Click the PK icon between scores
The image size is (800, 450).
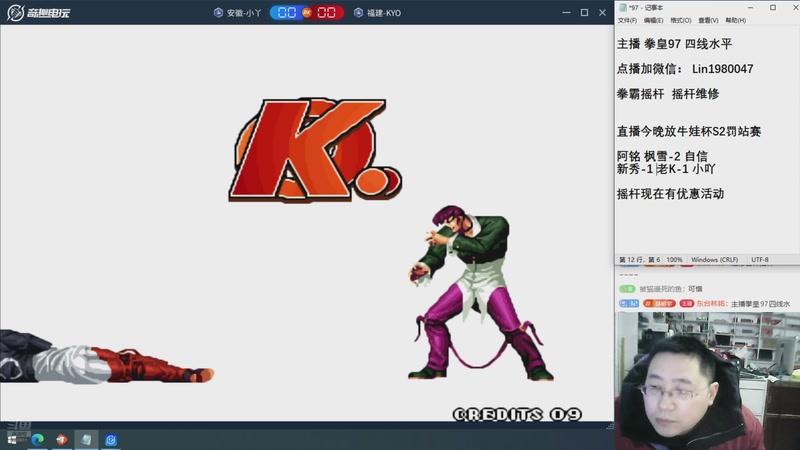307,13
